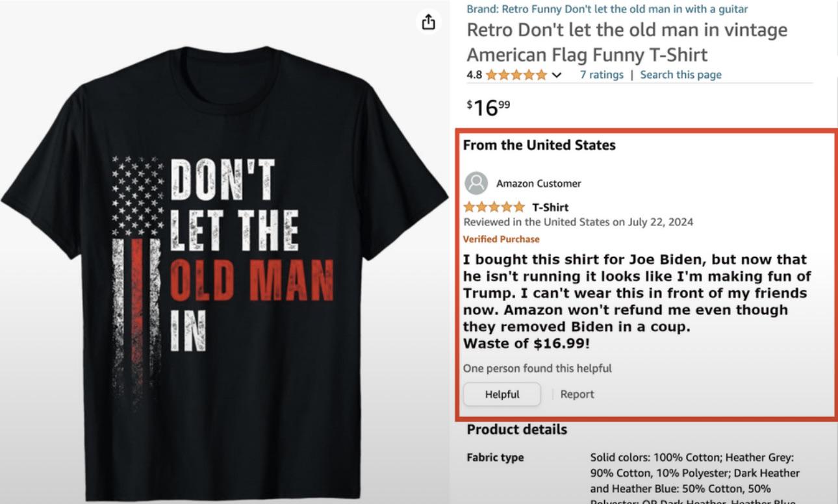Click 'Search this page' link
The height and width of the screenshot is (504, 838).
point(681,75)
